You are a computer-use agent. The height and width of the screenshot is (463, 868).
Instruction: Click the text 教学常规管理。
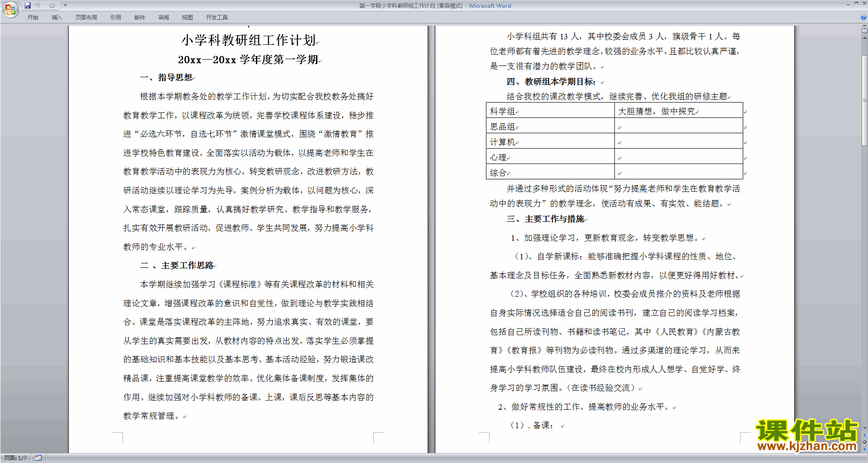(x=153, y=416)
